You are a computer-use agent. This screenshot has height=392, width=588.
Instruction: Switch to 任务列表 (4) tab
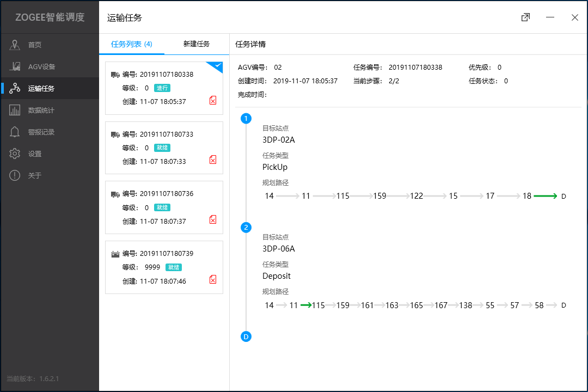[132, 44]
